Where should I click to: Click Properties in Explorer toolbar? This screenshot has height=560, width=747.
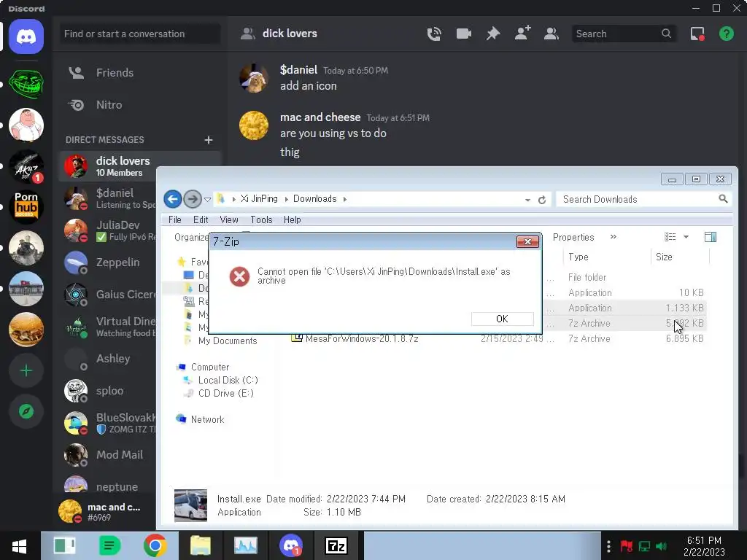573,237
